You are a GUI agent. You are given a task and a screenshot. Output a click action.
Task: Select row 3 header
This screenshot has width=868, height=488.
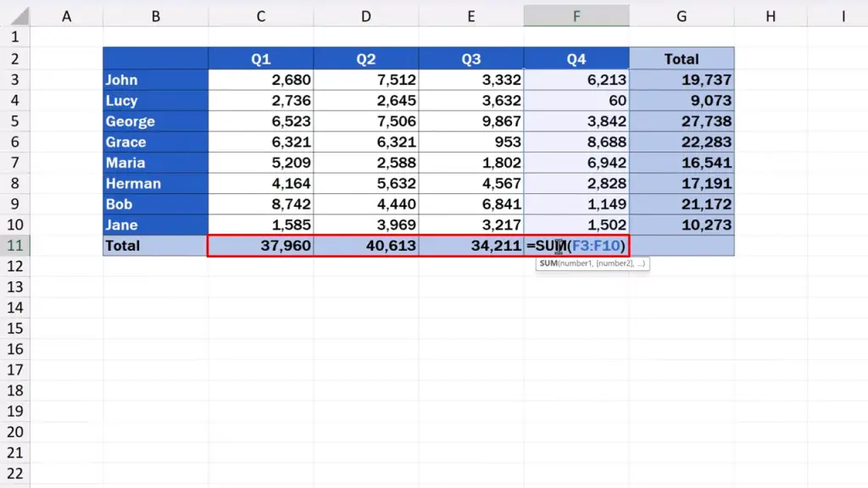[x=14, y=80]
